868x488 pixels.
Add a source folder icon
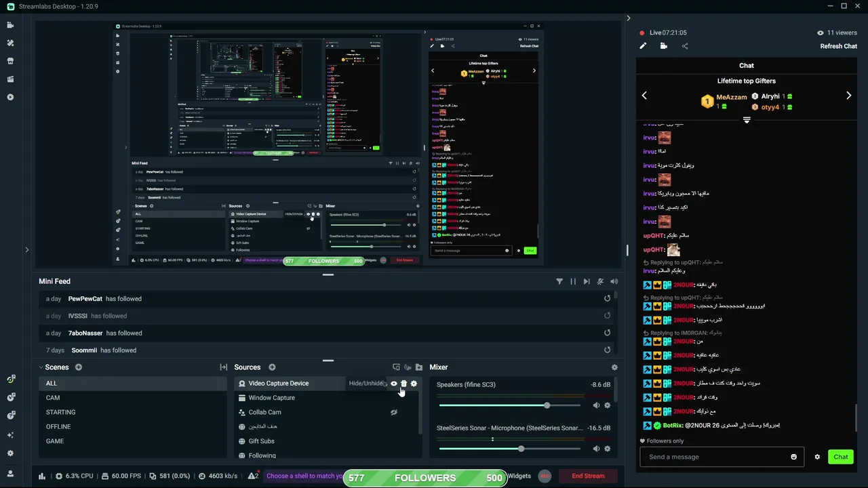(419, 367)
